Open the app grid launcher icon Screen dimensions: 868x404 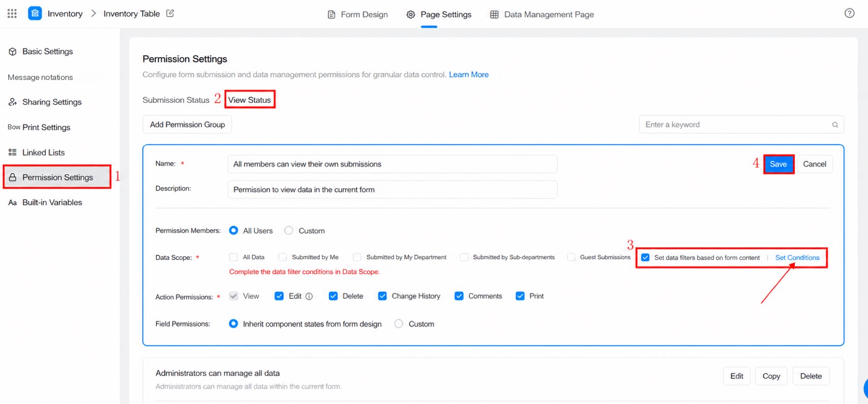coord(12,14)
